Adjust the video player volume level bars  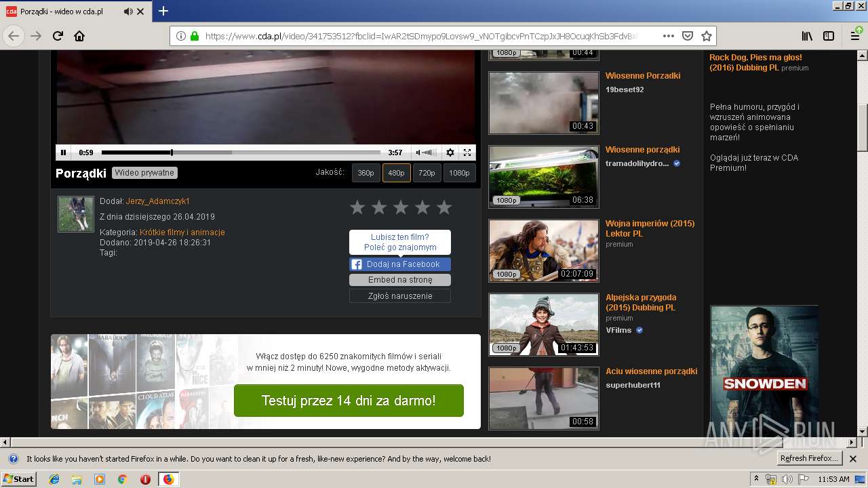429,152
